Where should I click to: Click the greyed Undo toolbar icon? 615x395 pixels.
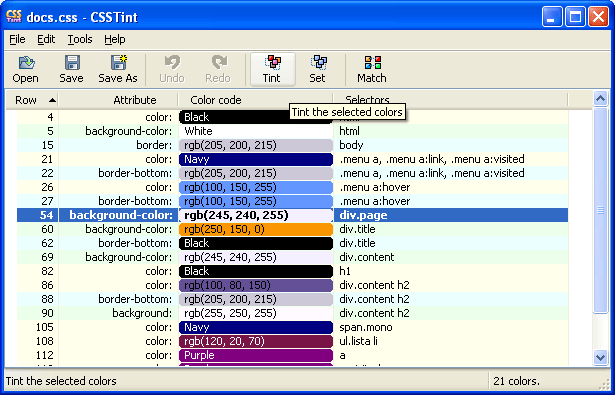172,69
